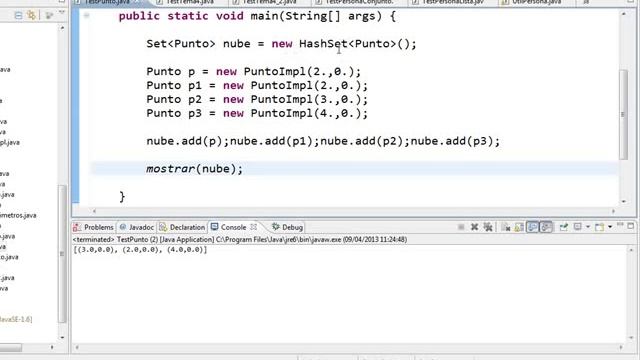Click editor horizontal scroll right arrow

click(613, 211)
